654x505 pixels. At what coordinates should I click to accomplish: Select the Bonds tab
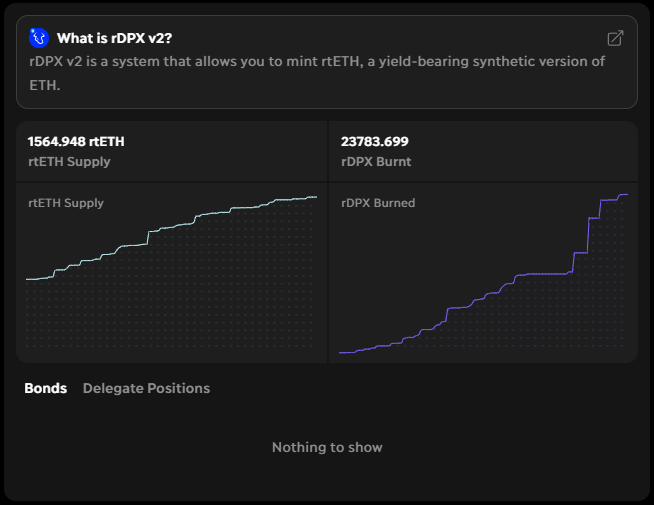[45, 388]
